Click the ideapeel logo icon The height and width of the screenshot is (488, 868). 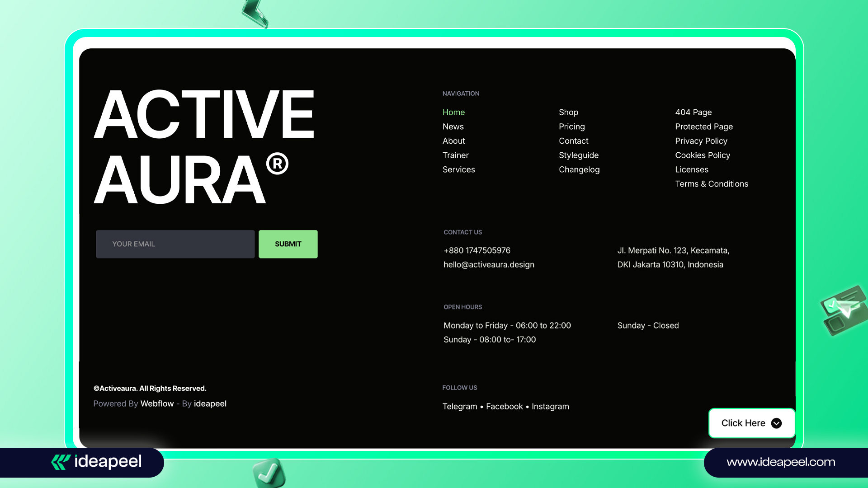point(61,462)
